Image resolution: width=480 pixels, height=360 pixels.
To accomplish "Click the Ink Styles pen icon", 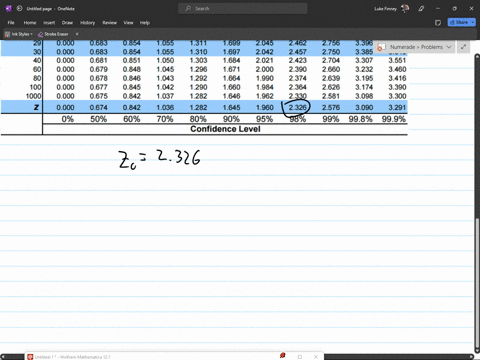I will point(7,34).
